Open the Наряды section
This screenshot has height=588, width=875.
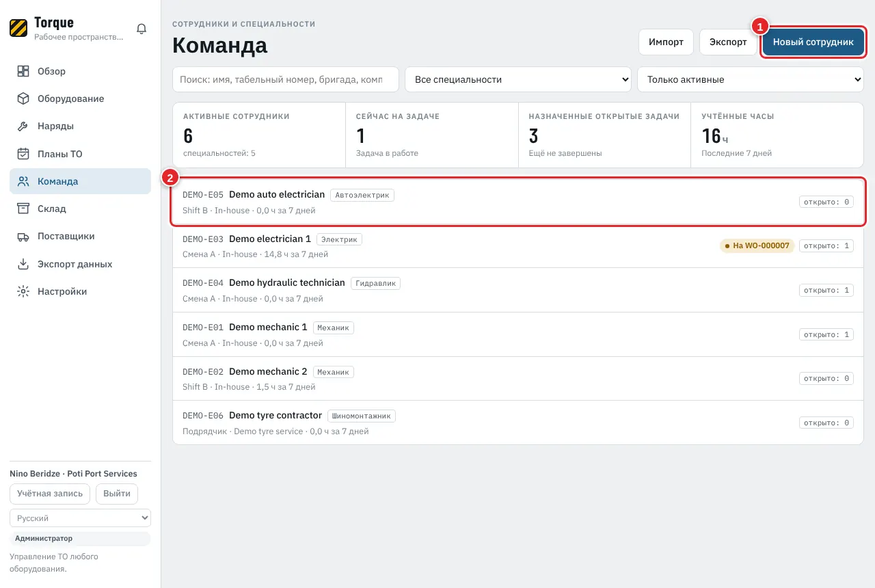tap(80, 126)
